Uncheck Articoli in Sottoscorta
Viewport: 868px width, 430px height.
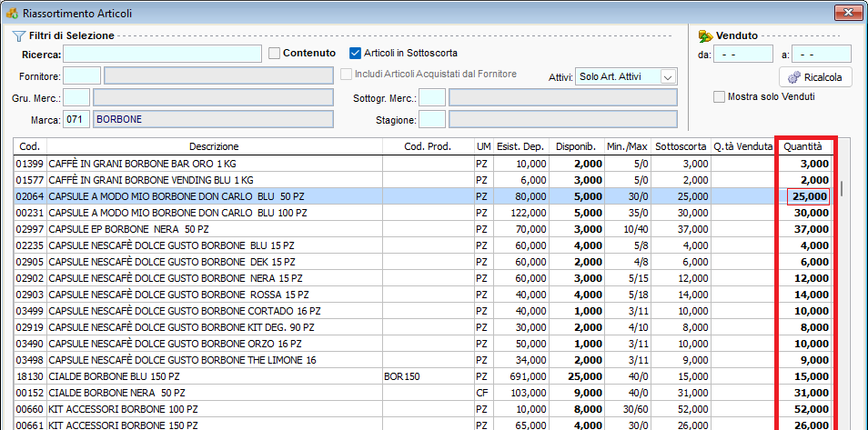point(355,53)
